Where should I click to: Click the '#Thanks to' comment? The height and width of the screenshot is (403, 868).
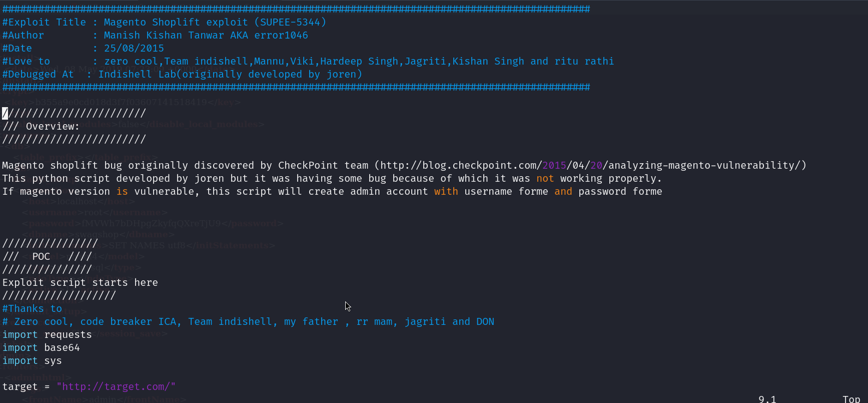[x=32, y=309]
